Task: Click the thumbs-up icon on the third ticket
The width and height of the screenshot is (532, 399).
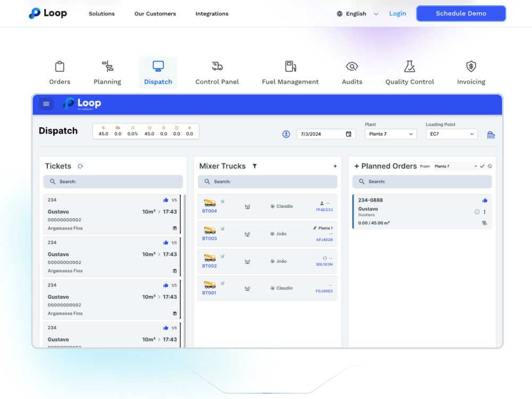Action: click(x=165, y=285)
